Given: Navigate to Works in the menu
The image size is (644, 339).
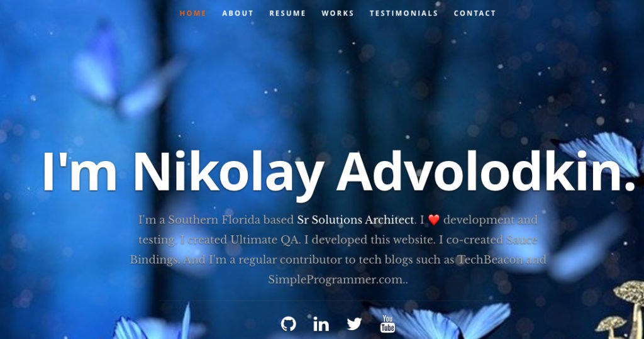Looking at the screenshot, I should 338,13.
